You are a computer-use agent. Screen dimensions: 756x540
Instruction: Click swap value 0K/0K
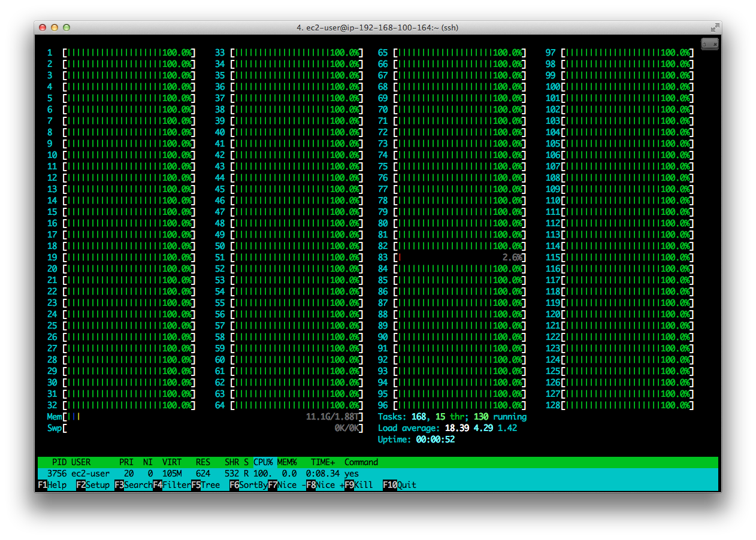pos(347,428)
